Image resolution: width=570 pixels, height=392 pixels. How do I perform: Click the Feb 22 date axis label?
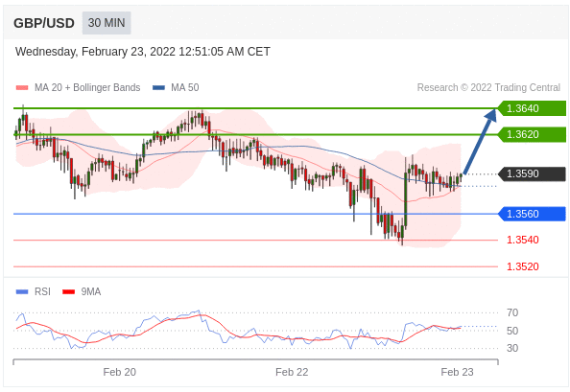pos(292,372)
